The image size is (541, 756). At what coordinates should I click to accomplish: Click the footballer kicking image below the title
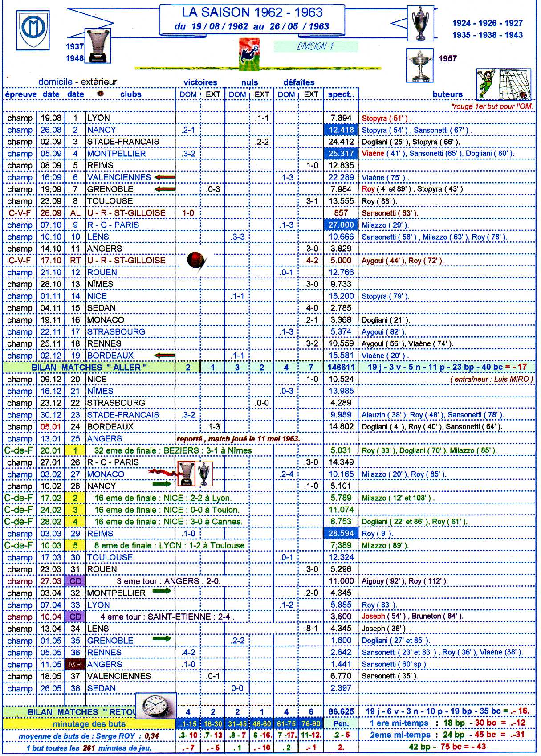pyautogui.click(x=249, y=54)
